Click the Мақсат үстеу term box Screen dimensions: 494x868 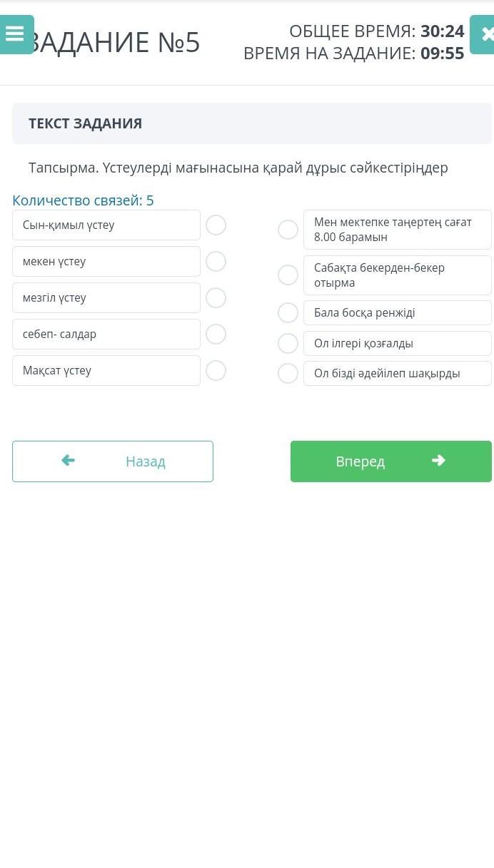coord(106,371)
